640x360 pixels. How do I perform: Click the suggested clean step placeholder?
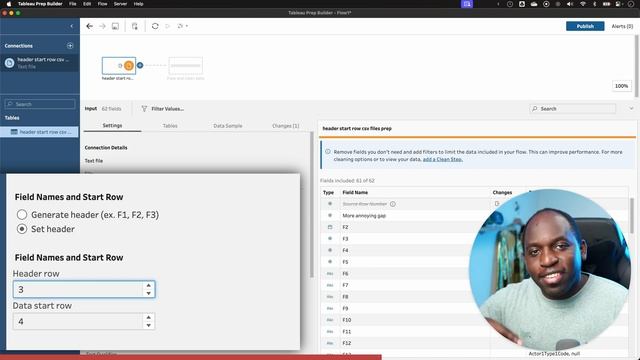pos(186,66)
